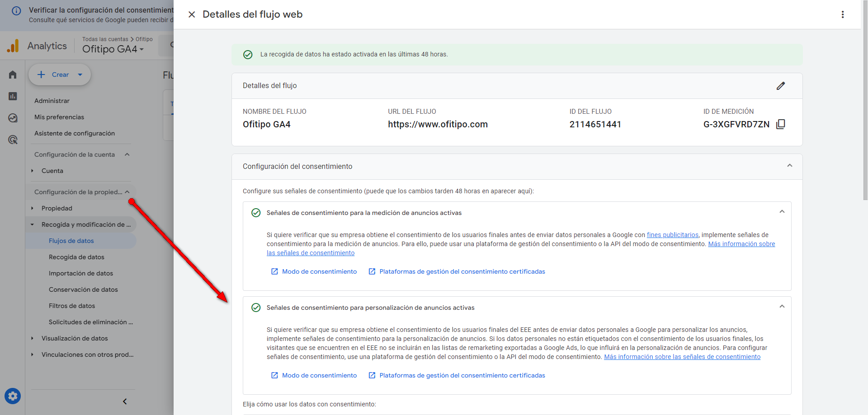
Task: Open the fines publicitarios link
Action: (x=672, y=235)
